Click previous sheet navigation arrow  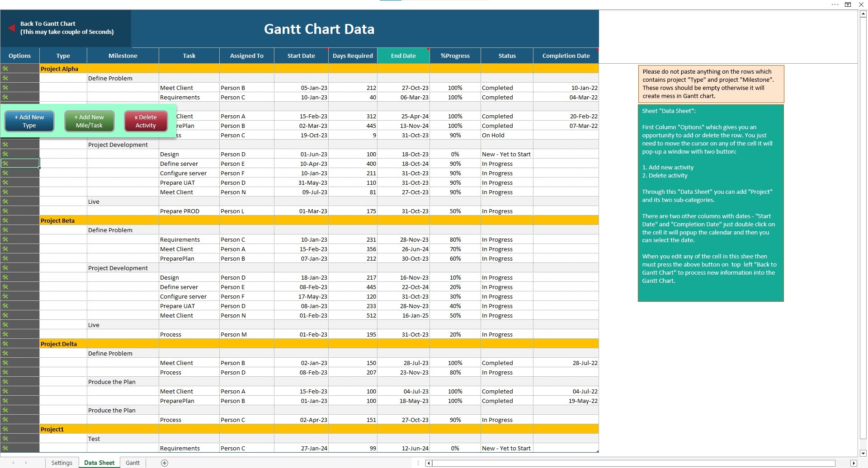click(x=14, y=463)
